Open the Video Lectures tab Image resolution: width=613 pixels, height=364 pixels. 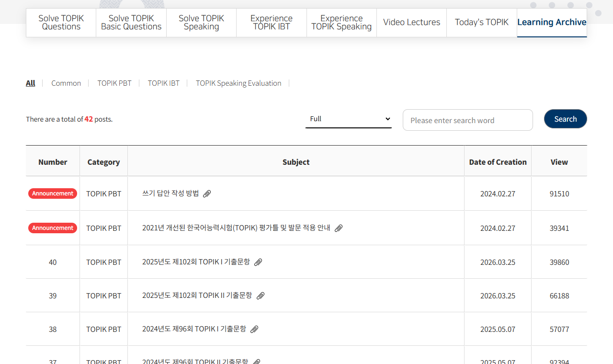tap(412, 23)
